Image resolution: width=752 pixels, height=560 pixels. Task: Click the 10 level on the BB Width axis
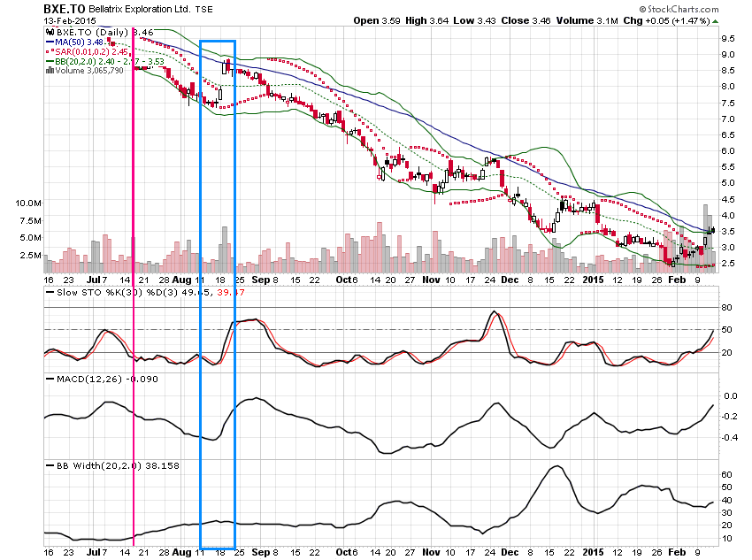[726, 539]
